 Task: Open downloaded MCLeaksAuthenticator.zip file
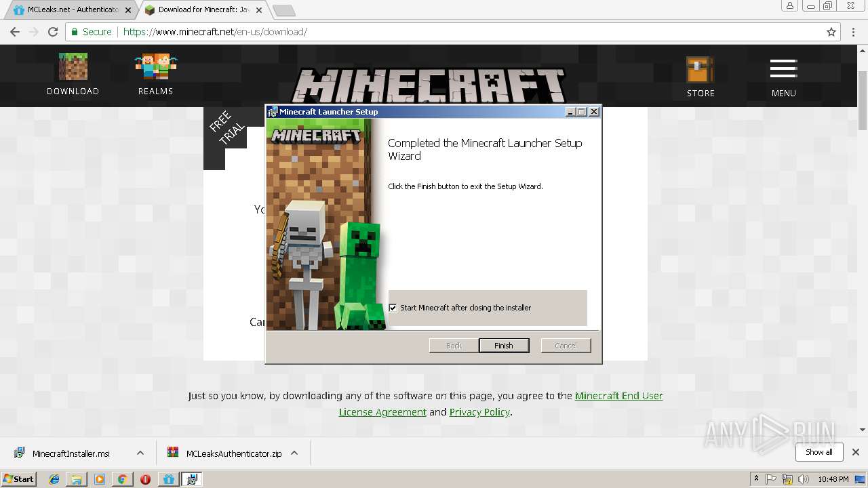(x=234, y=453)
